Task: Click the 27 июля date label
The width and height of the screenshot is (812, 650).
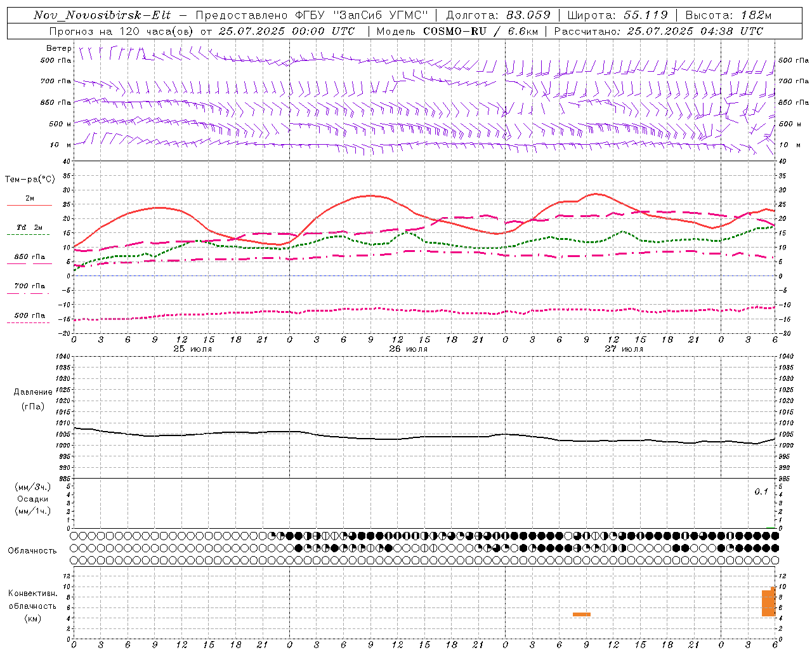Action: coord(624,348)
